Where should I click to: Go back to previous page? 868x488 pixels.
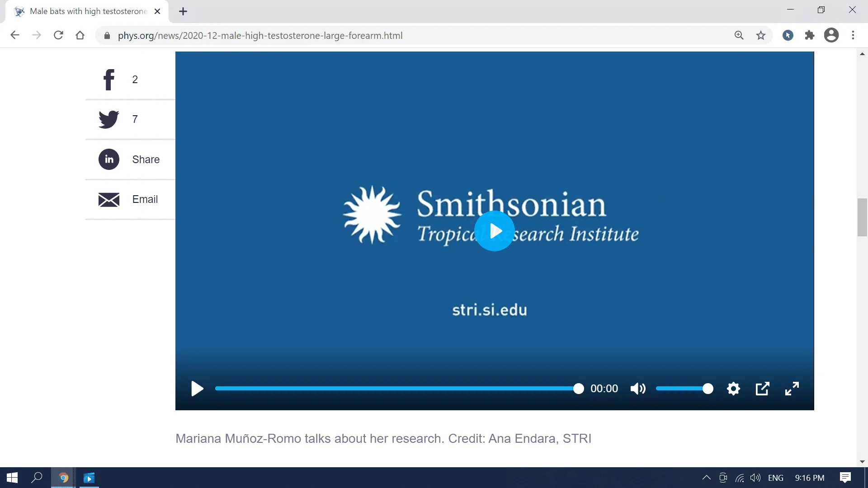coord(15,35)
